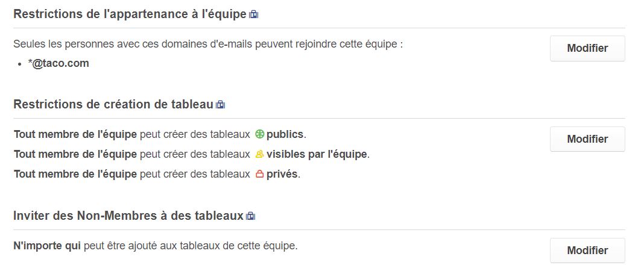Click the "Restrictions de création de tableau" heading
The height and width of the screenshot is (277, 644).
[113, 104]
